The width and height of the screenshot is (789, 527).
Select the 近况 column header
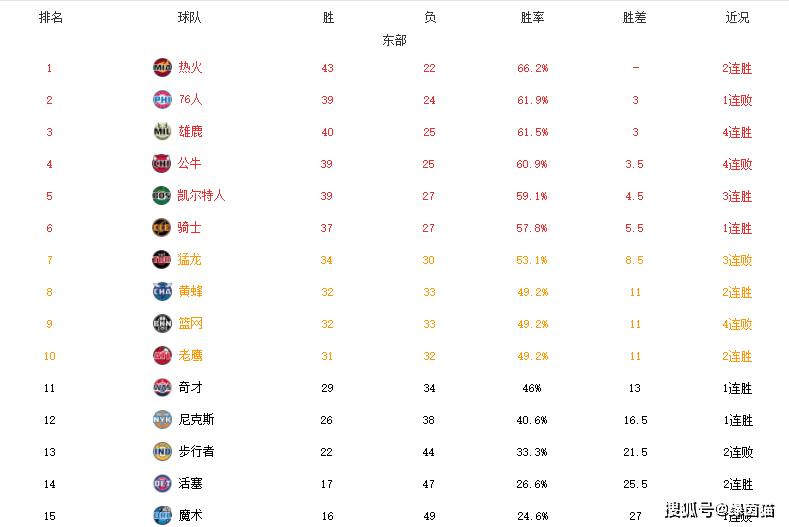(737, 18)
